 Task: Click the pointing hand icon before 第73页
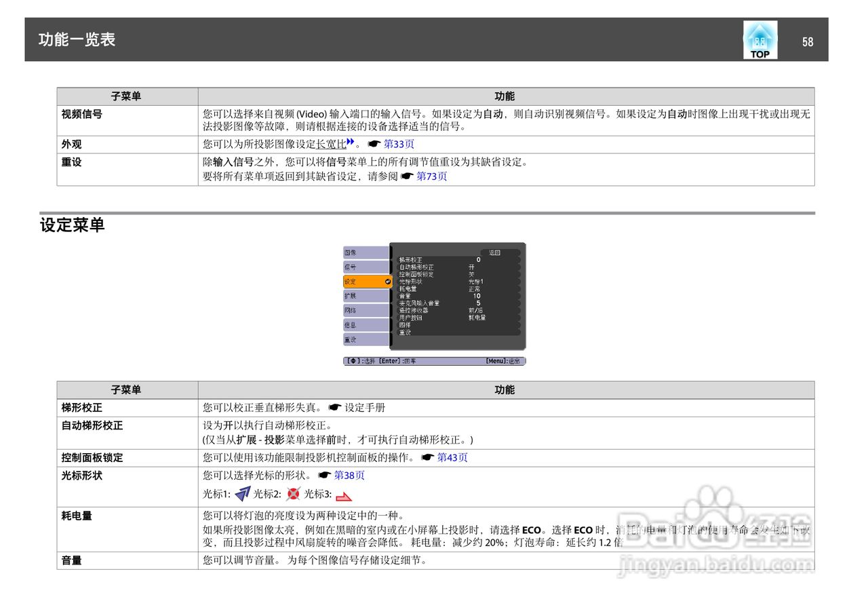click(x=407, y=176)
